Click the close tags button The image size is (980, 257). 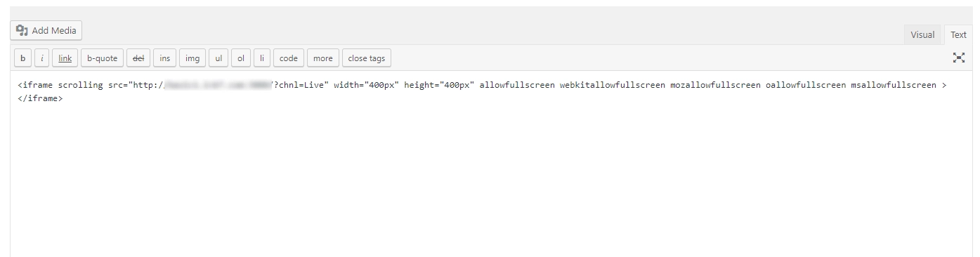click(367, 58)
